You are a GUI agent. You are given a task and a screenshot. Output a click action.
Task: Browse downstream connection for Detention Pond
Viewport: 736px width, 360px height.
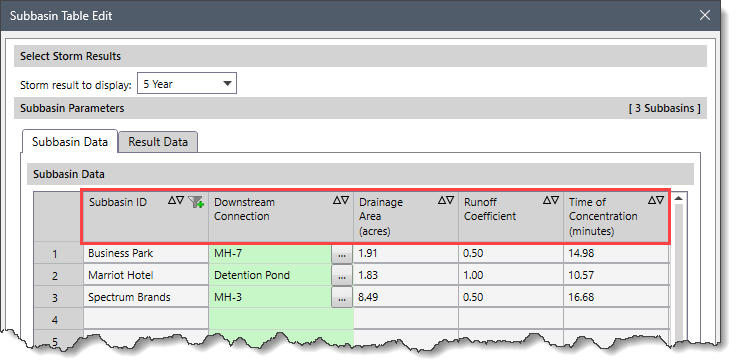pos(342,276)
